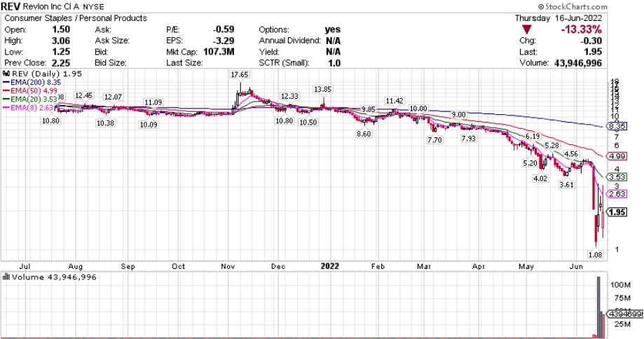Viewport: 644px width, 339px height.
Task: Click the EMA(8) 2.63 legend entry
Action: [29, 108]
